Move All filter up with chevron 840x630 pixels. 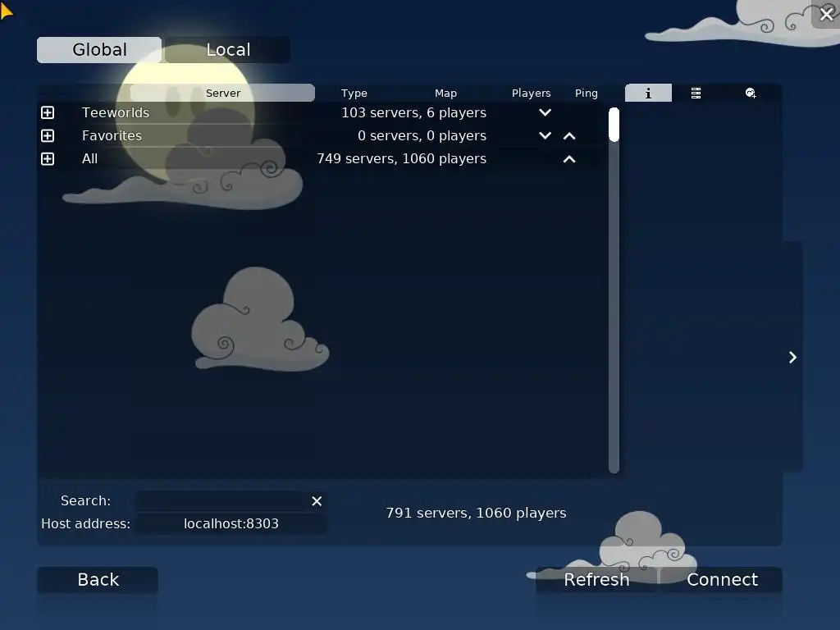569,159
